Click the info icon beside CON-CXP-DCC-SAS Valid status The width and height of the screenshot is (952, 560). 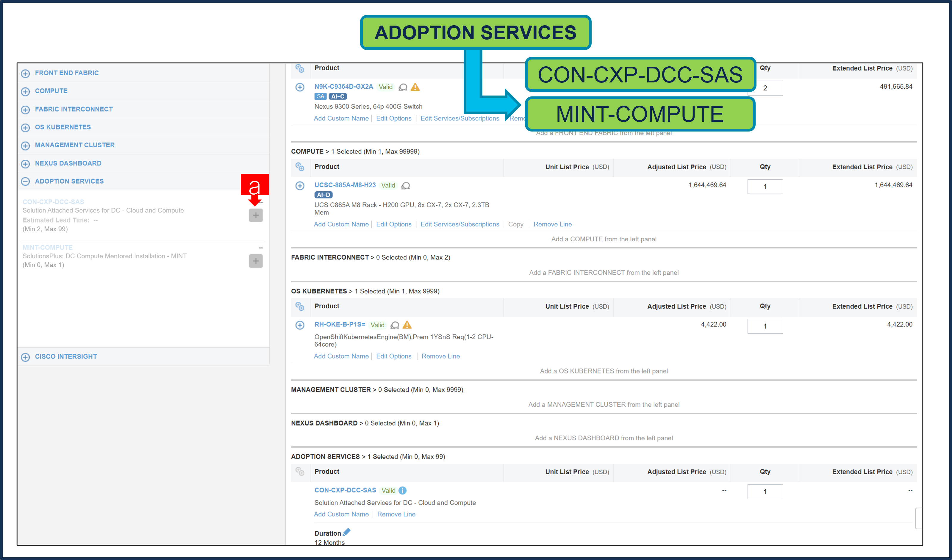tap(402, 490)
